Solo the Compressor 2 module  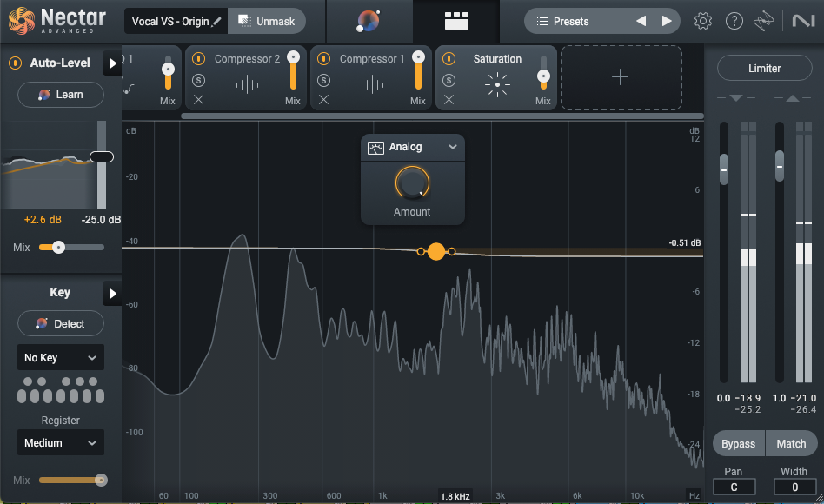point(199,81)
